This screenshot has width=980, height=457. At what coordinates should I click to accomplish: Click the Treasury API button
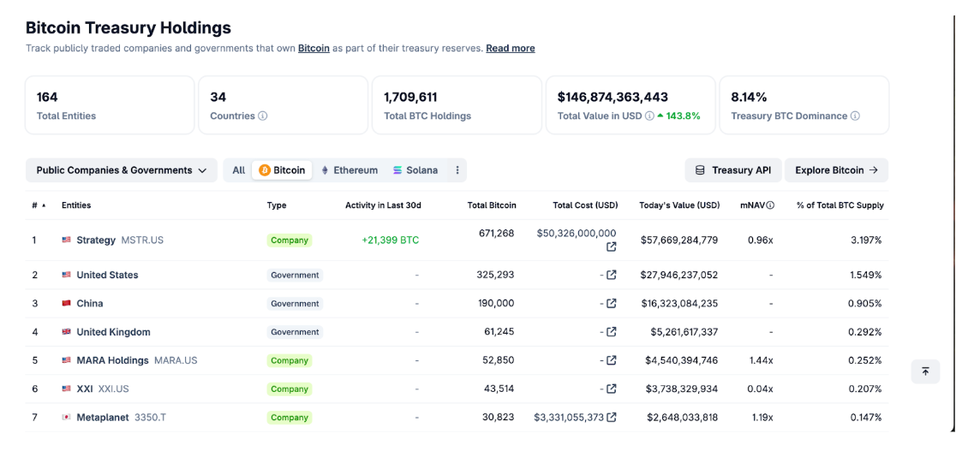733,169
